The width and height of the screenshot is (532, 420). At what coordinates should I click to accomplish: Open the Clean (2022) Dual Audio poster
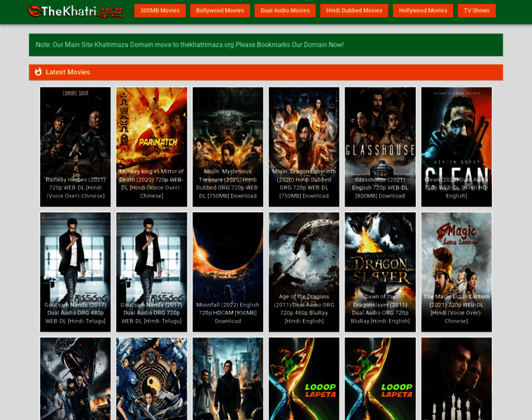coord(456,146)
